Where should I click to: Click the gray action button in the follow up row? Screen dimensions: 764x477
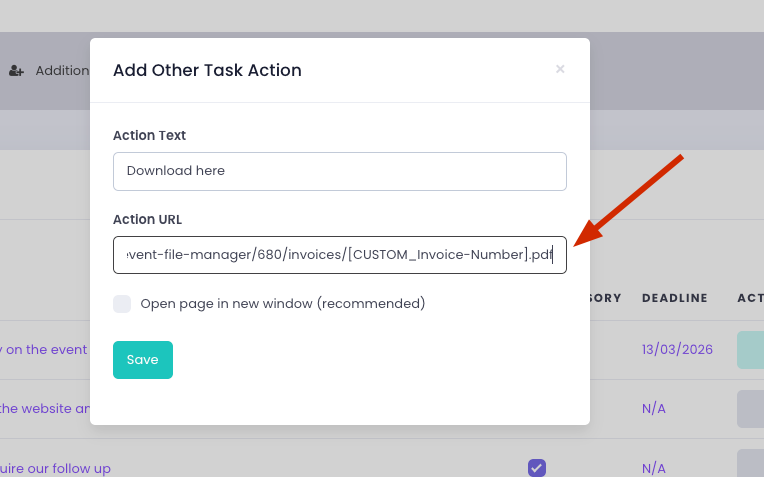click(x=750, y=466)
